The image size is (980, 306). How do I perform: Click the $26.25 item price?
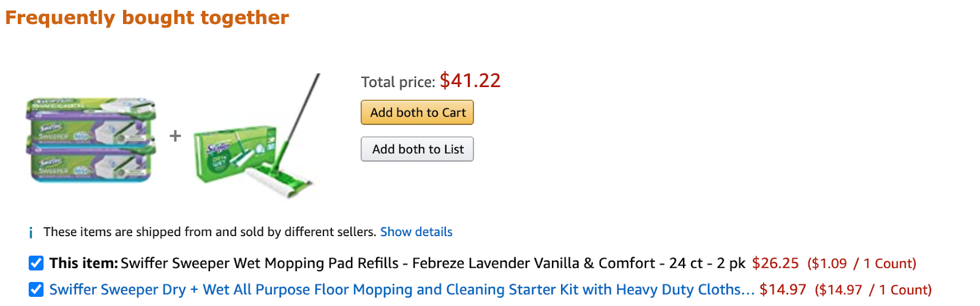pos(775,263)
